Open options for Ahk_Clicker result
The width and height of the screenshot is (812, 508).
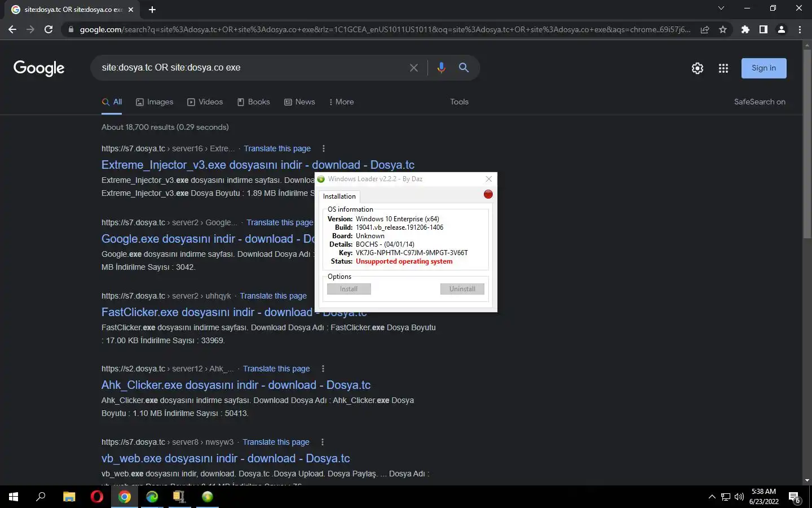pos(323,369)
